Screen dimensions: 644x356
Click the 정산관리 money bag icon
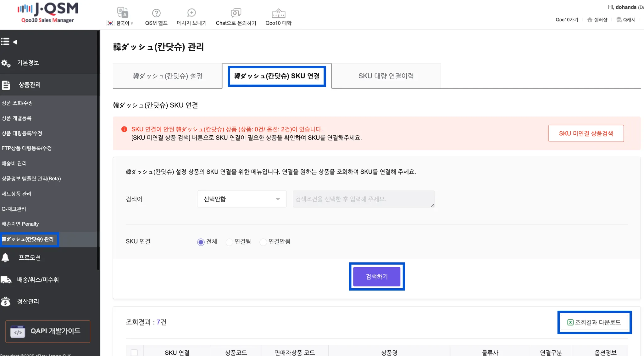click(5, 301)
